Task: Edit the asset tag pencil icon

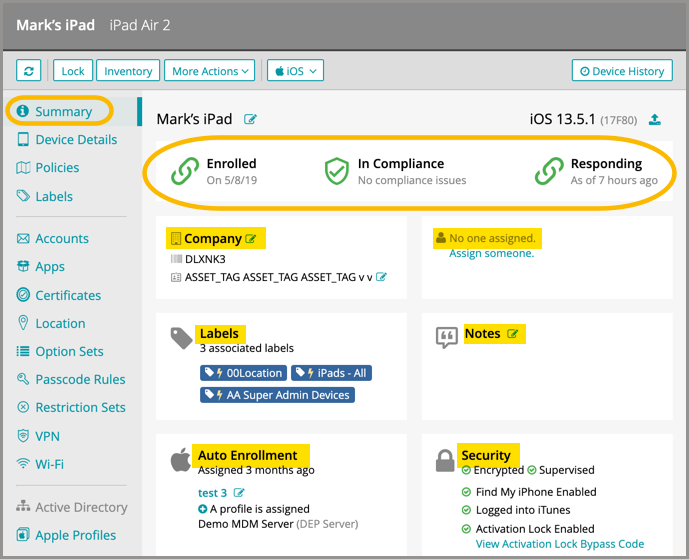Action: [x=381, y=277]
